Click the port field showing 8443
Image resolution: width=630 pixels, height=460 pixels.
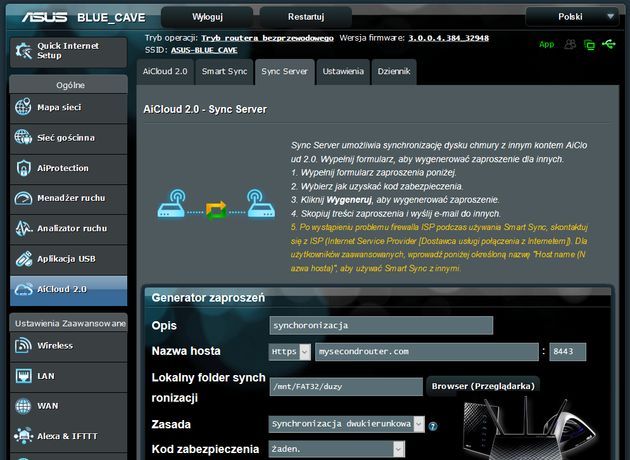click(568, 352)
